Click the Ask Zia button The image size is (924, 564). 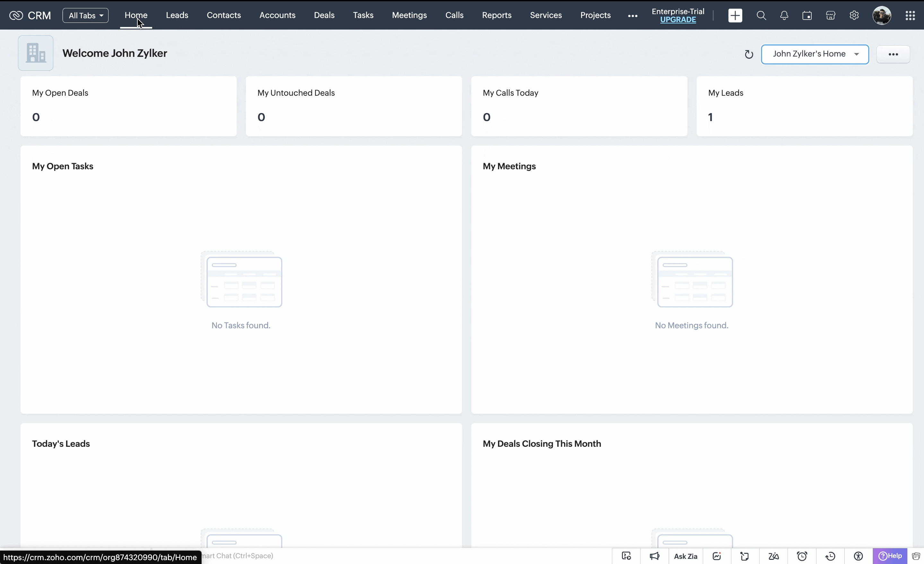point(685,556)
